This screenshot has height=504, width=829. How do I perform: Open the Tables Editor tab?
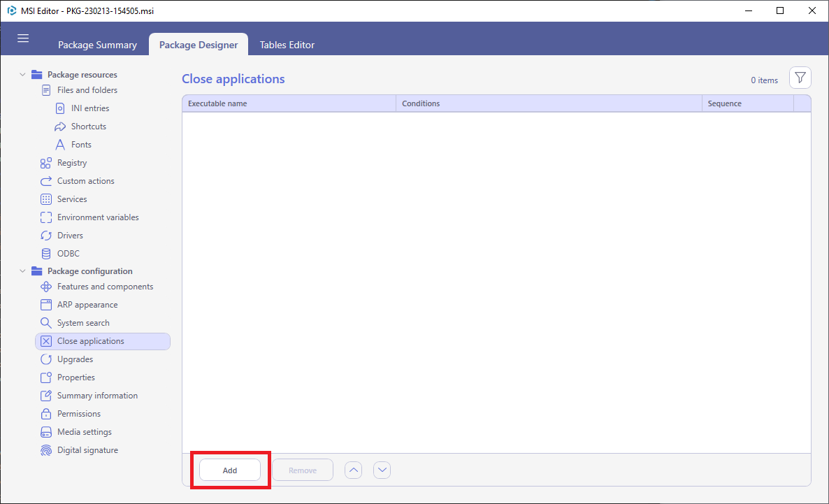pos(287,45)
